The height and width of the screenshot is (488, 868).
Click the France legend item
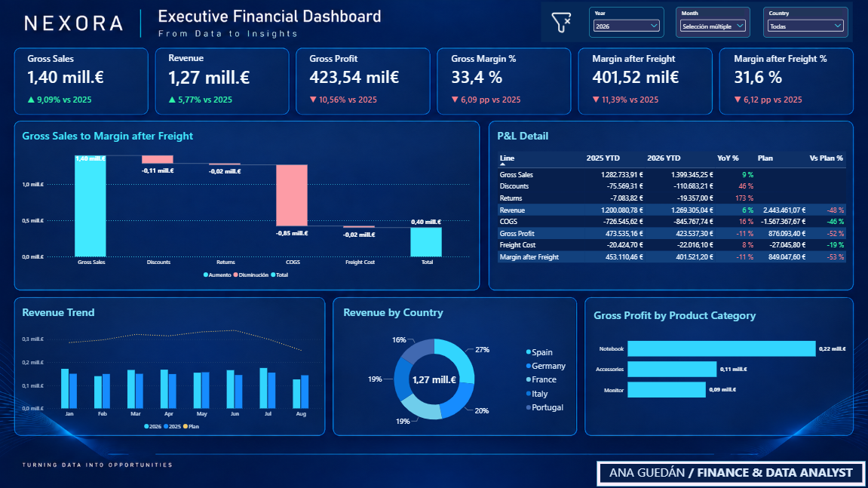pos(541,379)
